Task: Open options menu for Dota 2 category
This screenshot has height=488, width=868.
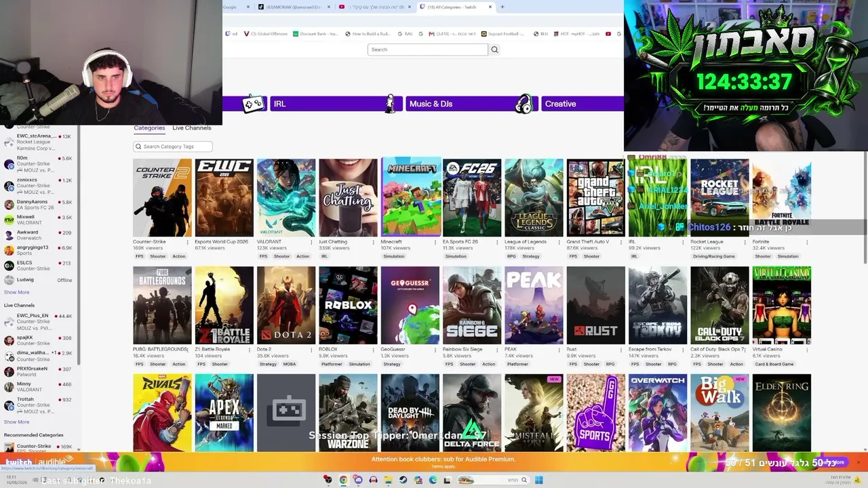Action: tap(311, 350)
